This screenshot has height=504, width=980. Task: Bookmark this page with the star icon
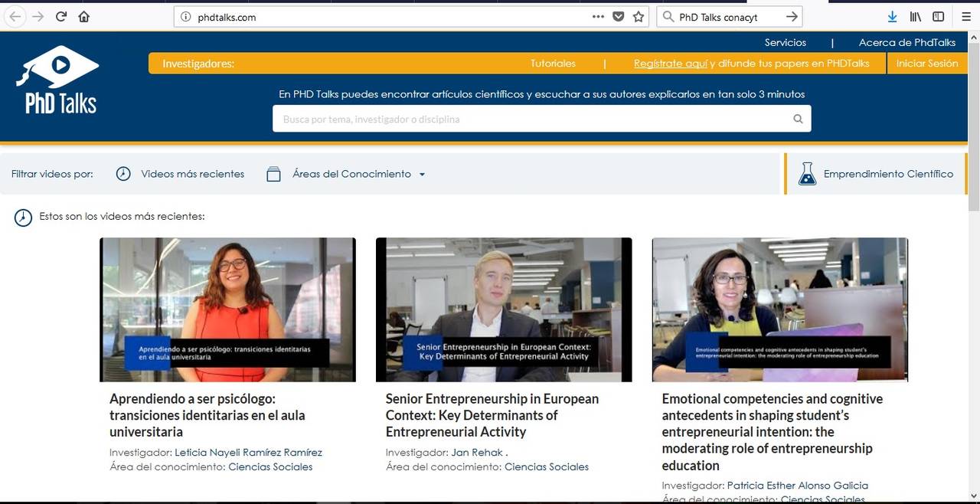point(639,17)
